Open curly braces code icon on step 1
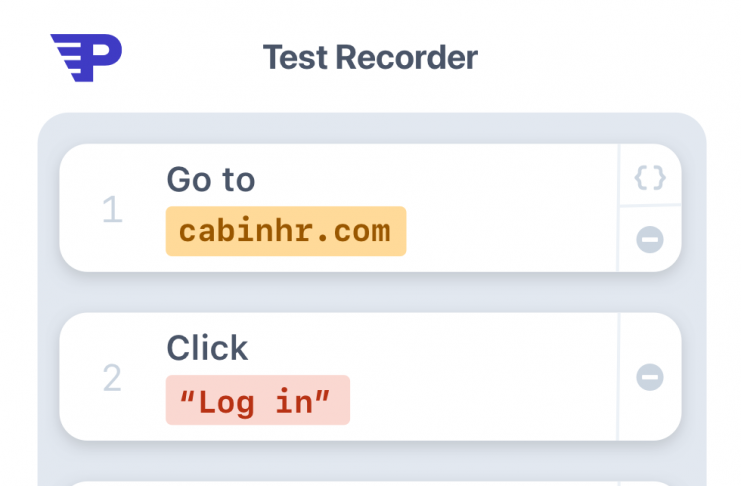741x486 pixels. coord(650,177)
